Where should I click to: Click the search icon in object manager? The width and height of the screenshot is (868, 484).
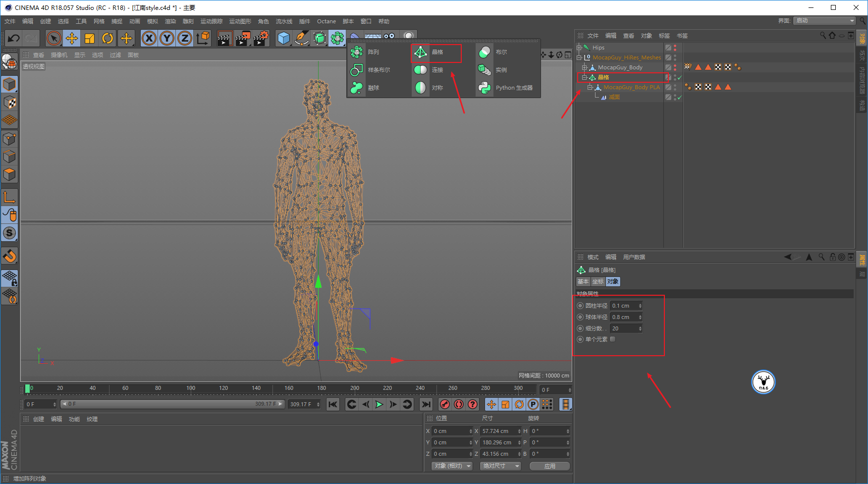coord(823,35)
